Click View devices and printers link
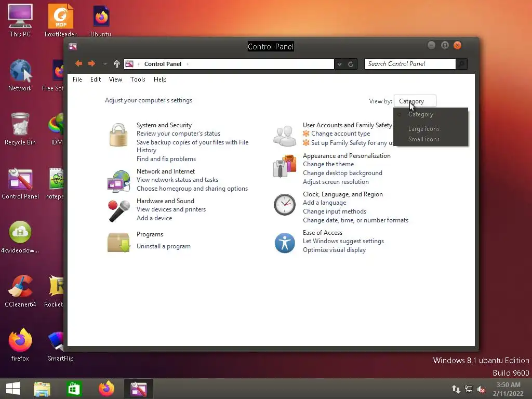This screenshot has height=399, width=532. point(171,209)
